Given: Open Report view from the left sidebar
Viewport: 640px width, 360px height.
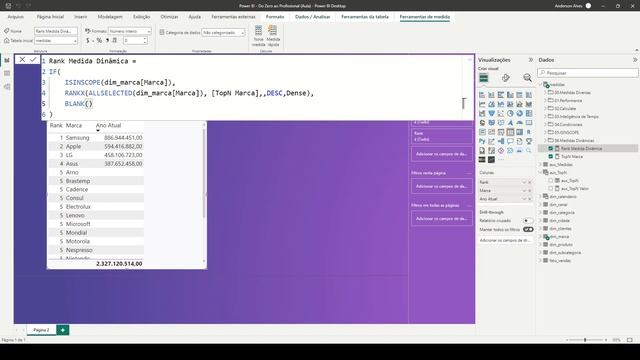Looking at the screenshot, I should [7, 60].
